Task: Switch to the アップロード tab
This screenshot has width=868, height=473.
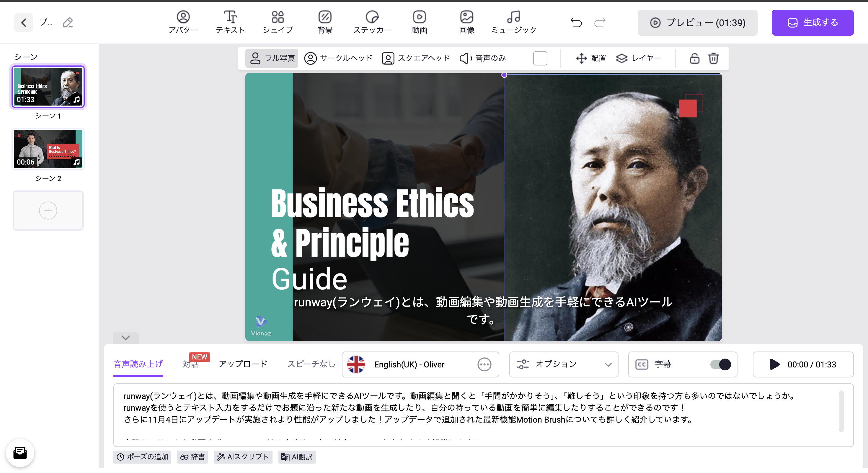Action: pyautogui.click(x=243, y=364)
